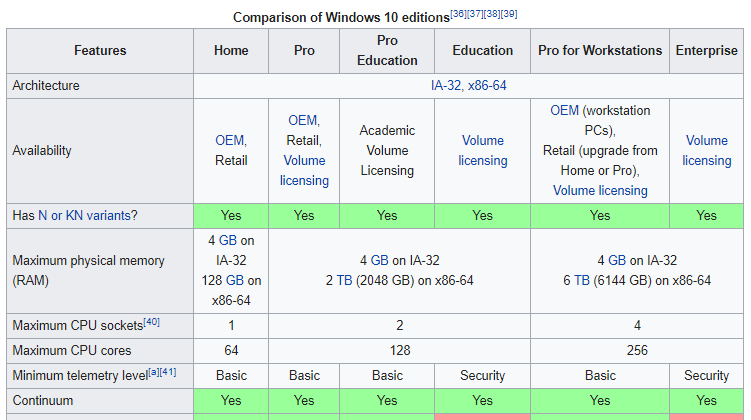Open OEM link in Pro column

[302, 120]
